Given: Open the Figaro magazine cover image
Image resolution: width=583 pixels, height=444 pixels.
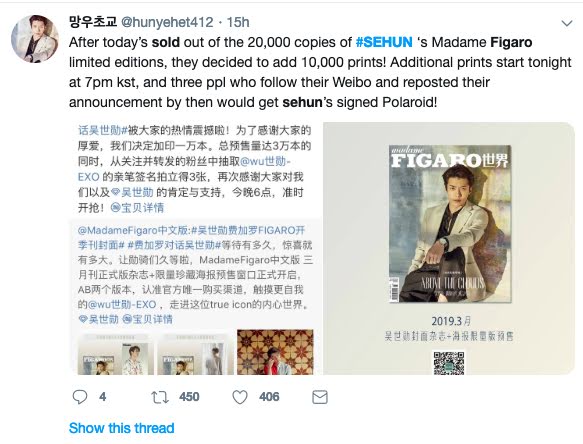Looking at the screenshot, I should click(450, 223).
